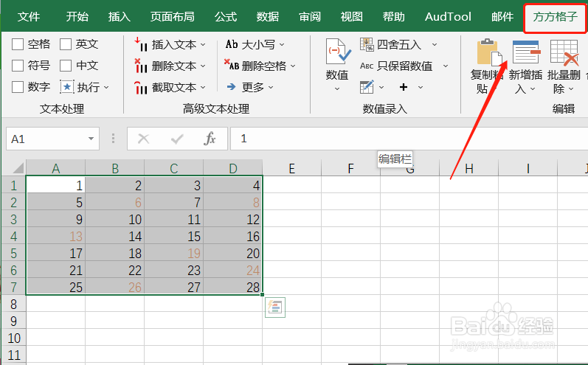Image resolution: width=588 pixels, height=365 pixels.
Task: Switch to the 方方格子 ribbon tab
Action: tap(556, 16)
